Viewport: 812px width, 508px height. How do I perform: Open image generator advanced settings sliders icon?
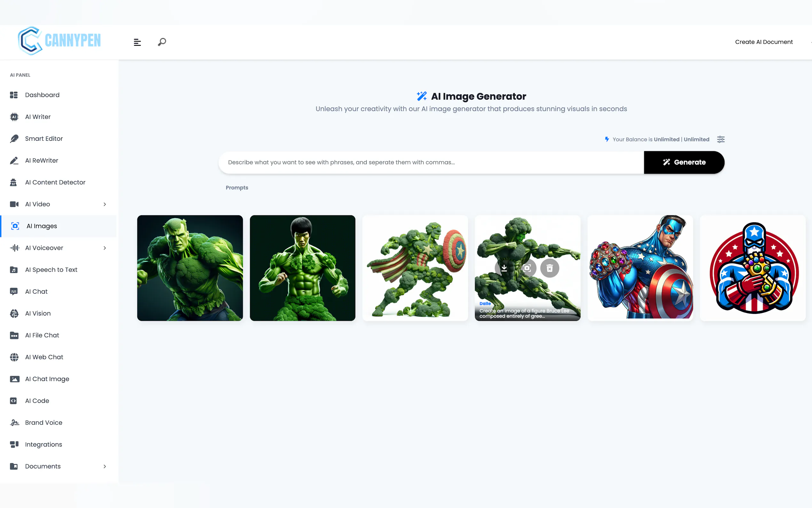[721, 139]
